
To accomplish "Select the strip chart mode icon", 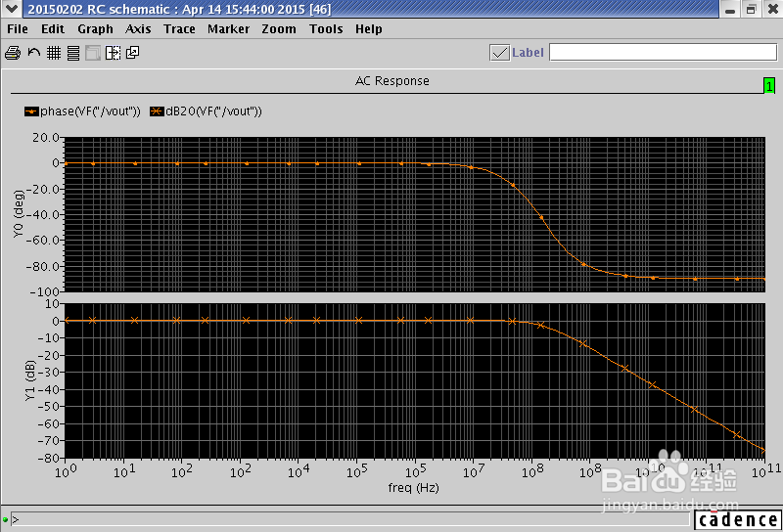I will 73,53.
